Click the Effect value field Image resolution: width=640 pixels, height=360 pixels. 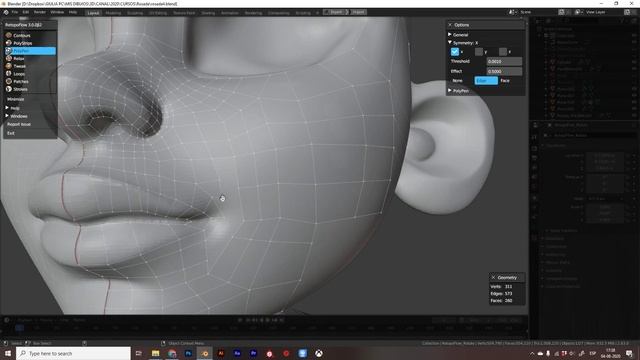click(504, 71)
